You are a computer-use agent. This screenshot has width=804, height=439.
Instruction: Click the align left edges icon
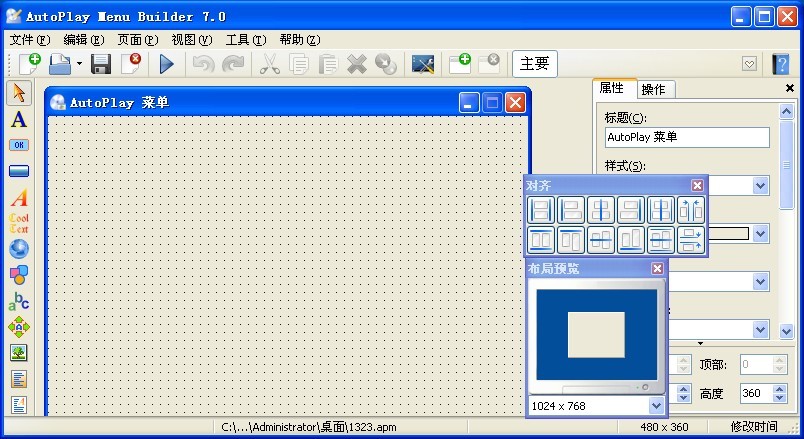click(x=541, y=210)
